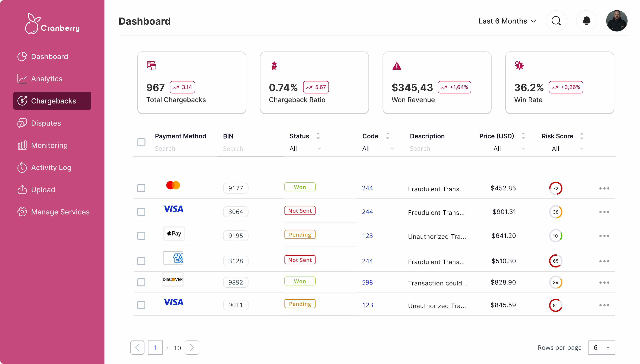Open notifications bell icon
The height and width of the screenshot is (364, 640).
coord(586,21)
